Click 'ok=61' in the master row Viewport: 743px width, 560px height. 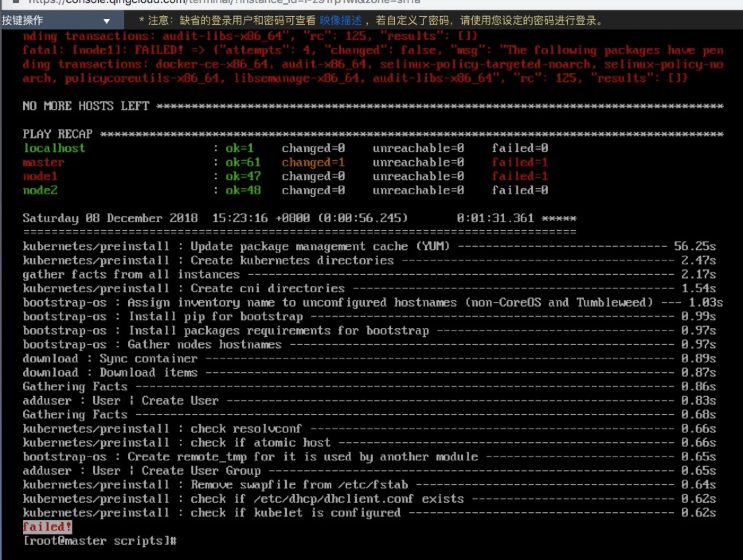243,163
